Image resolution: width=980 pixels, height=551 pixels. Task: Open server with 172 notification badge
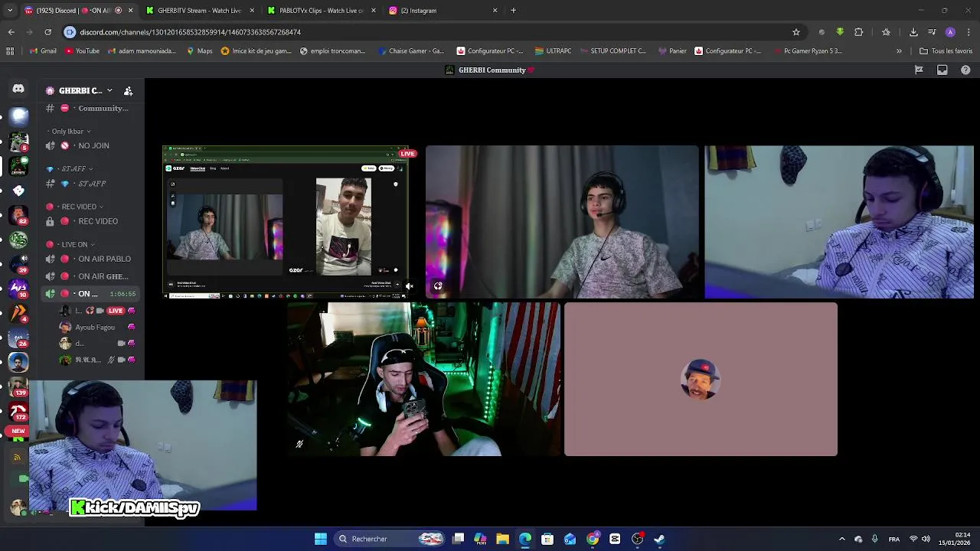[x=18, y=412]
